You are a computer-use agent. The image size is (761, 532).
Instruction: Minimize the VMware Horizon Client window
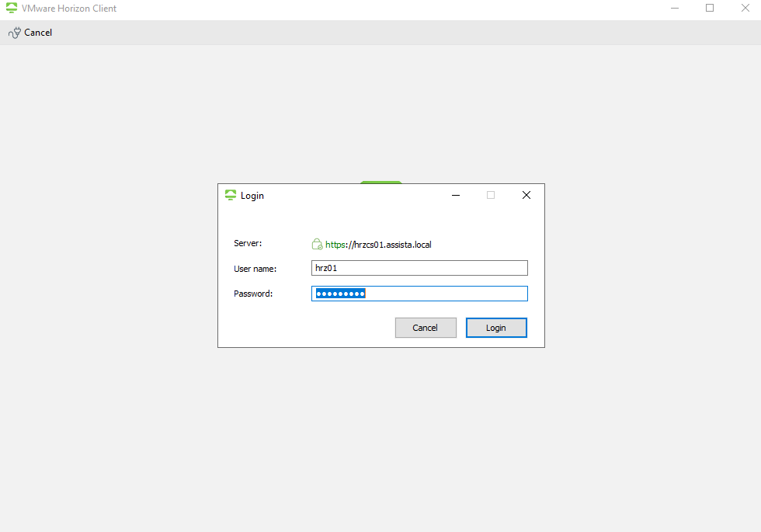tap(675, 8)
